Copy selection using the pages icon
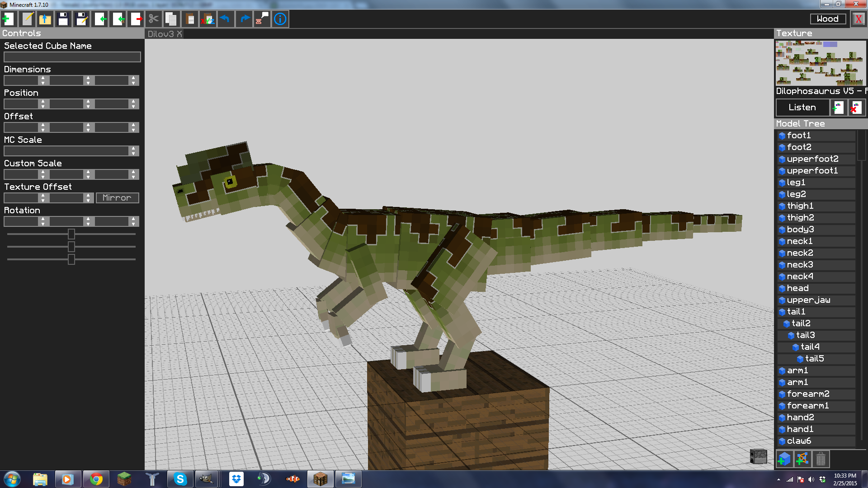This screenshot has height=488, width=868. click(x=172, y=19)
